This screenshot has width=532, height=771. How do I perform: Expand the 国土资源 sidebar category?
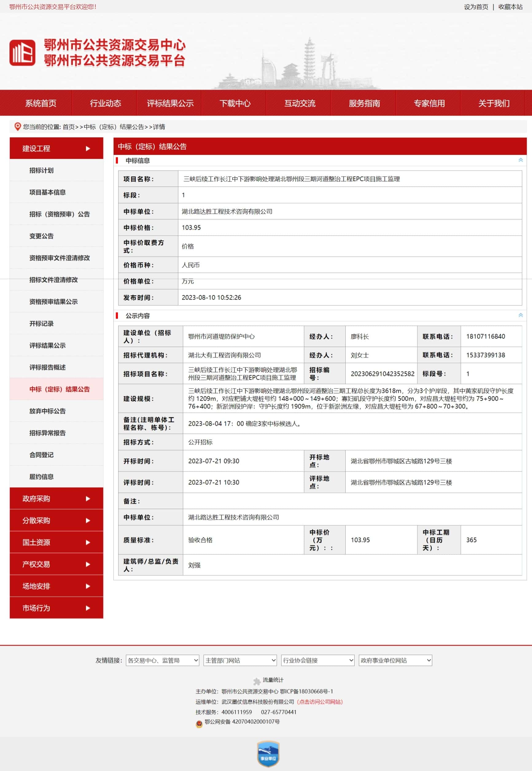point(56,542)
